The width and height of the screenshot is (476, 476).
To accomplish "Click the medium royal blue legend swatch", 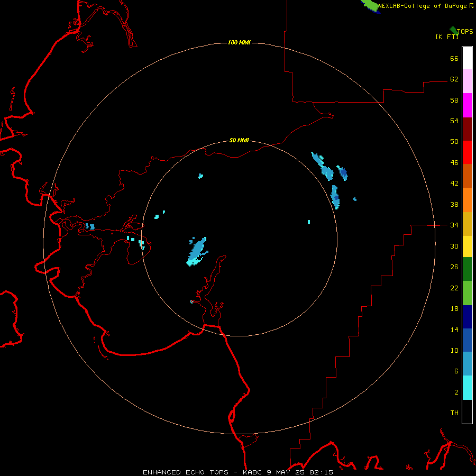I will click(x=467, y=340).
